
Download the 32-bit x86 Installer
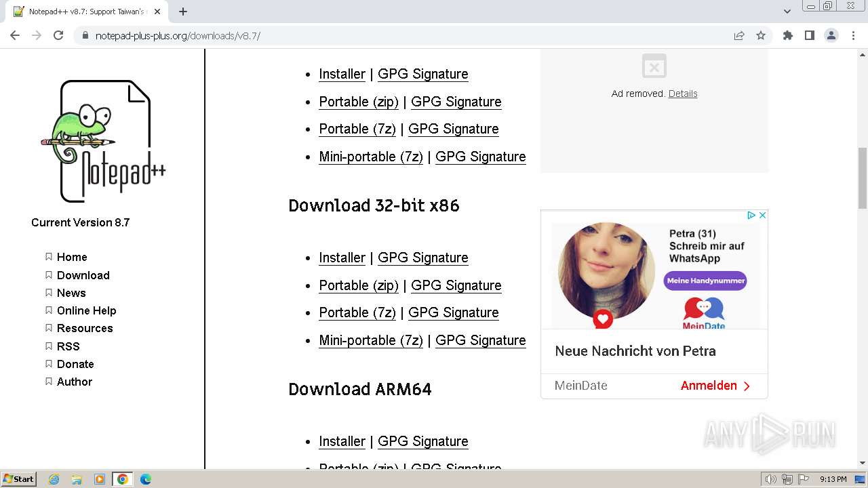tap(342, 258)
